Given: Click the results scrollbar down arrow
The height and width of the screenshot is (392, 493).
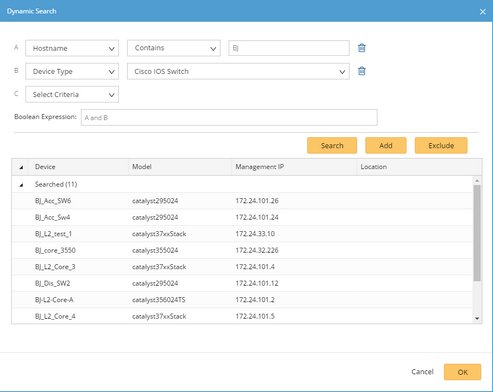Looking at the screenshot, I should 477,318.
